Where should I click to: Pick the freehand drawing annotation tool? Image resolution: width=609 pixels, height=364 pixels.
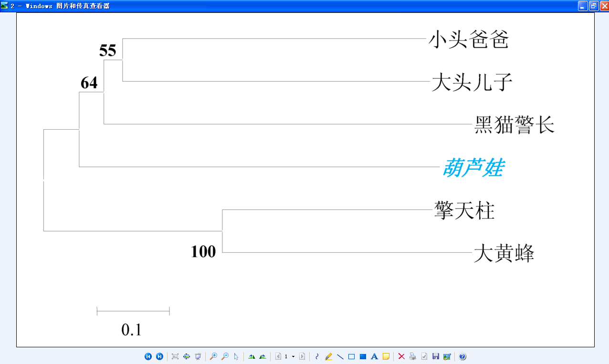317,356
